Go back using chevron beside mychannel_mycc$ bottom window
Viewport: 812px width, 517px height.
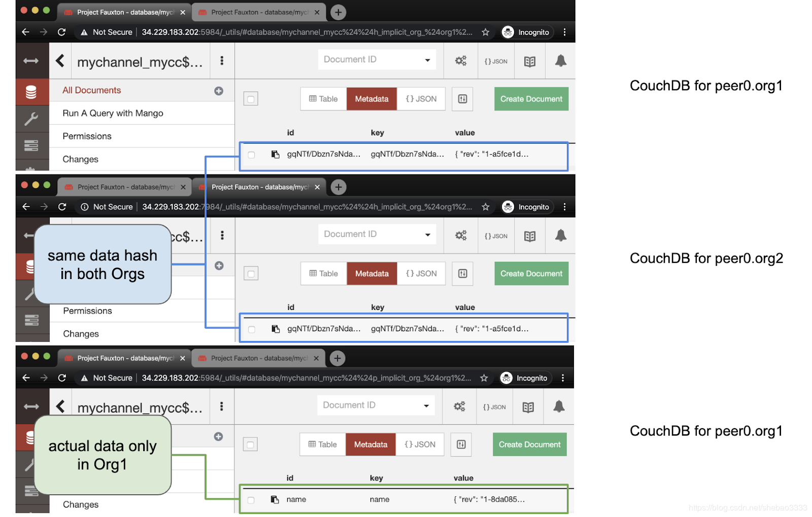point(60,406)
